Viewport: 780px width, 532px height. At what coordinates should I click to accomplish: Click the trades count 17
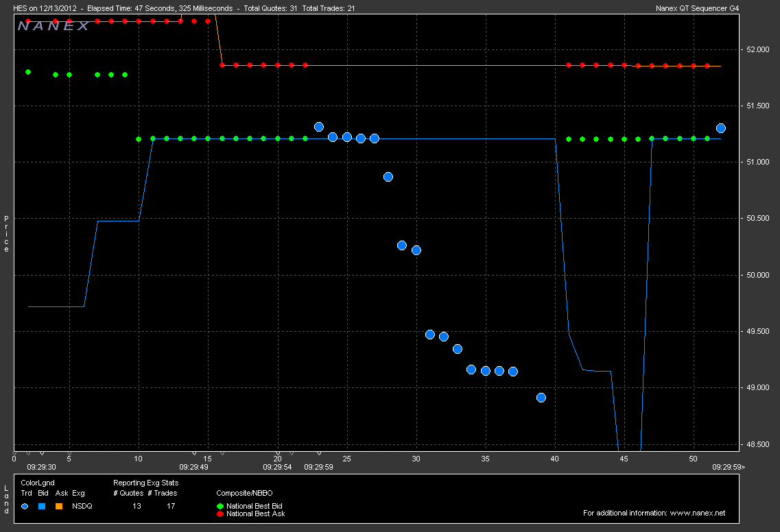(x=171, y=506)
